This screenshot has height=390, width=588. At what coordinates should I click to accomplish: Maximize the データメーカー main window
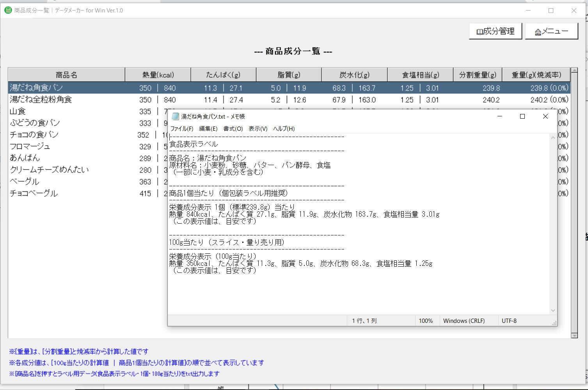click(551, 11)
